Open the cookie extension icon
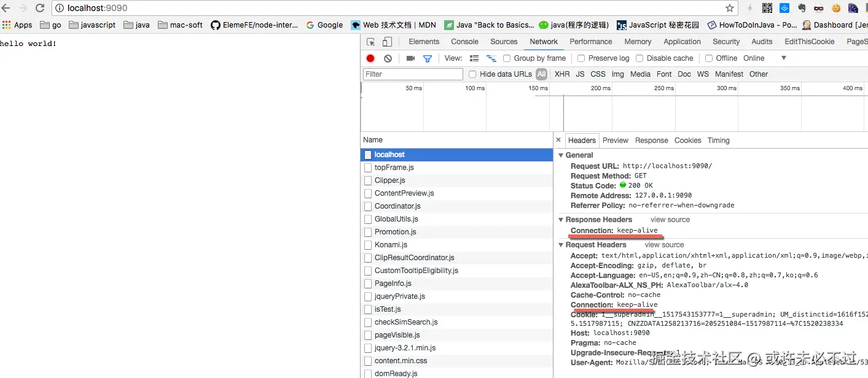Screen dimensions: 868x378 click(836, 8)
